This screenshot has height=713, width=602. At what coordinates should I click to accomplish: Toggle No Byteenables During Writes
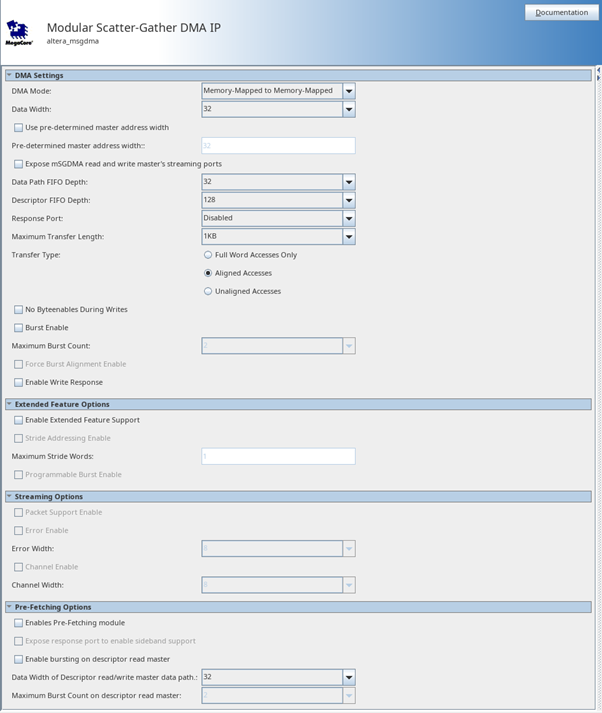click(18, 309)
